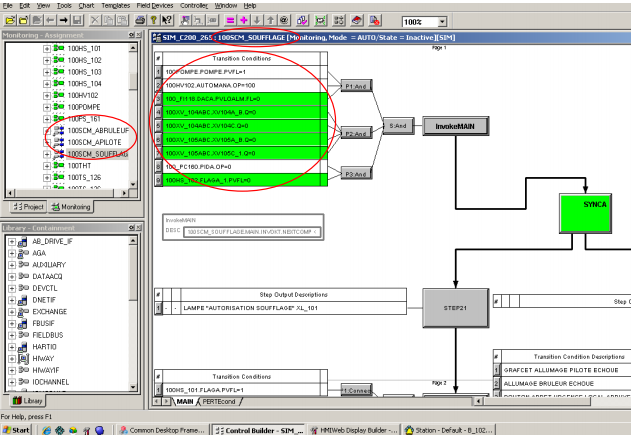
Task: Switch to the PERTEcond chart tab
Action: point(219,402)
